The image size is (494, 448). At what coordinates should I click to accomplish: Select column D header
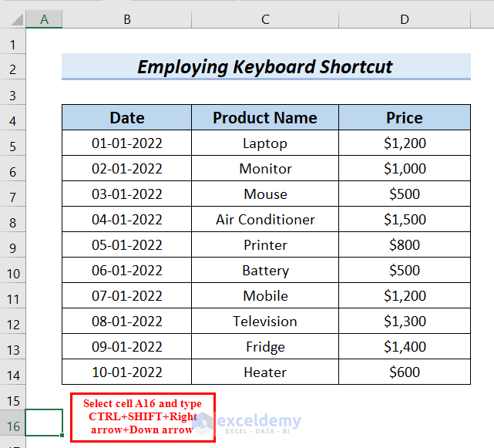405,19
